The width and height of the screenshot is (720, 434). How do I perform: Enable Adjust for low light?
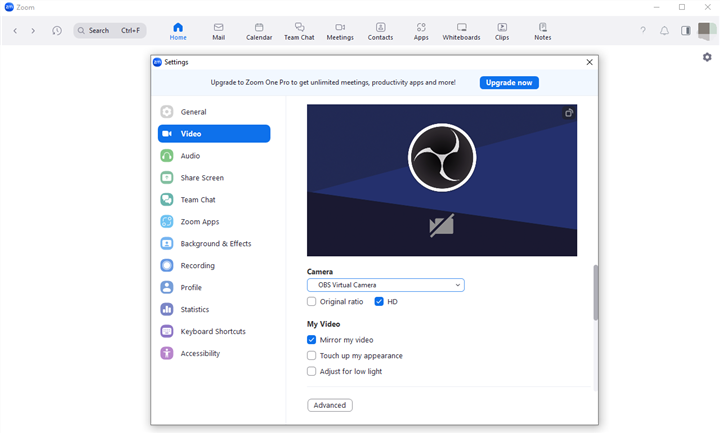(311, 371)
